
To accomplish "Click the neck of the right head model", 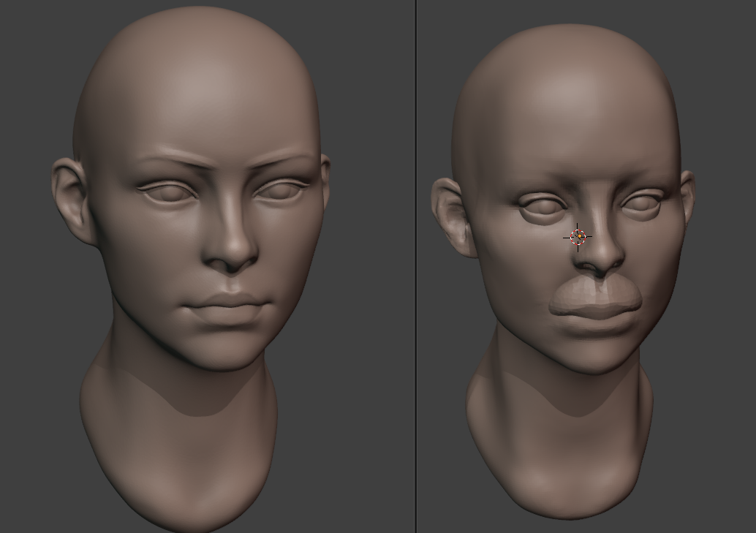I will (559, 439).
